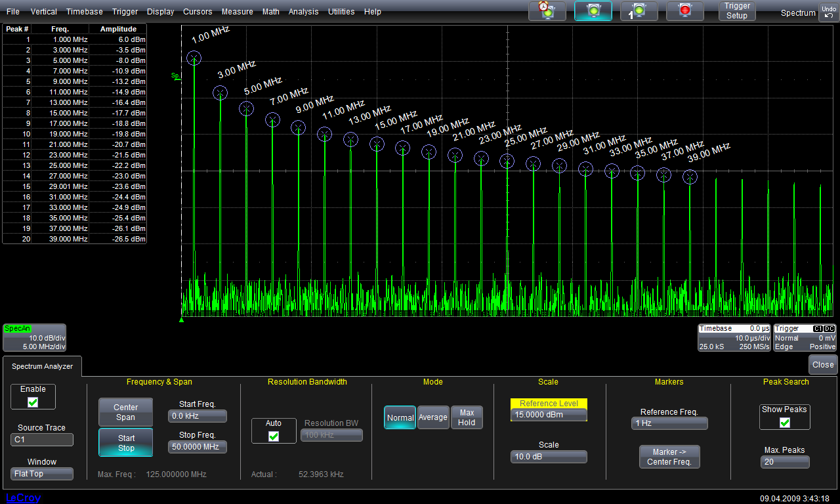Click the Timebase descriptor box

pyautogui.click(x=734, y=337)
